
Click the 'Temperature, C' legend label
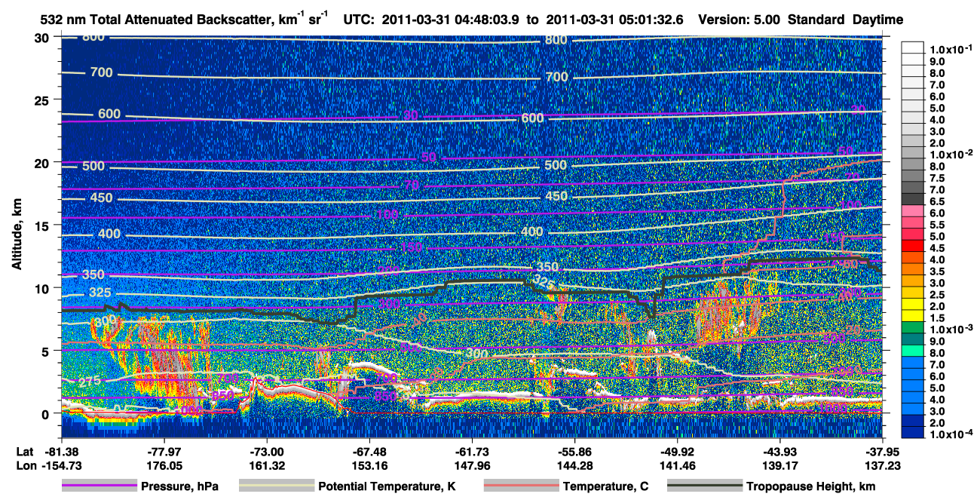605,486
